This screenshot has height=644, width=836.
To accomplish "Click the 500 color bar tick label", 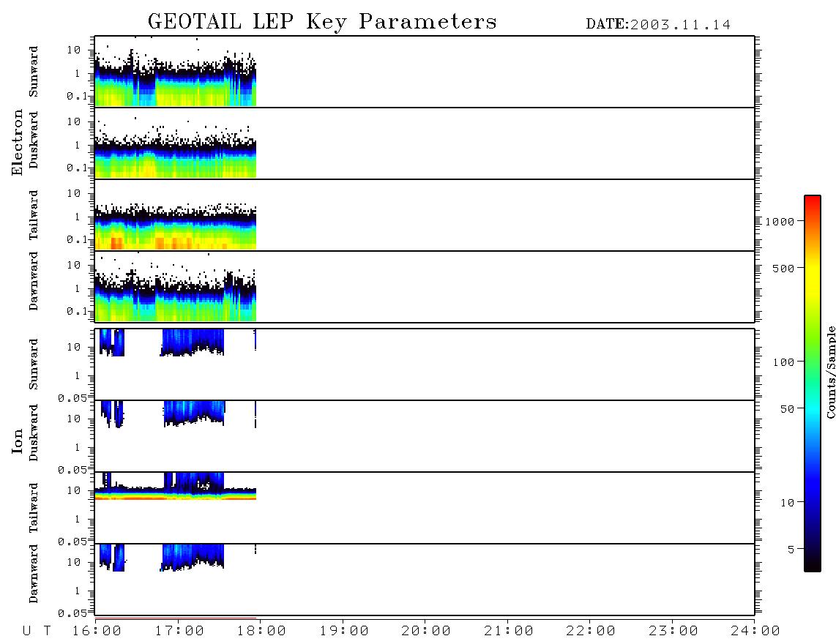I will pyautogui.click(x=783, y=268).
